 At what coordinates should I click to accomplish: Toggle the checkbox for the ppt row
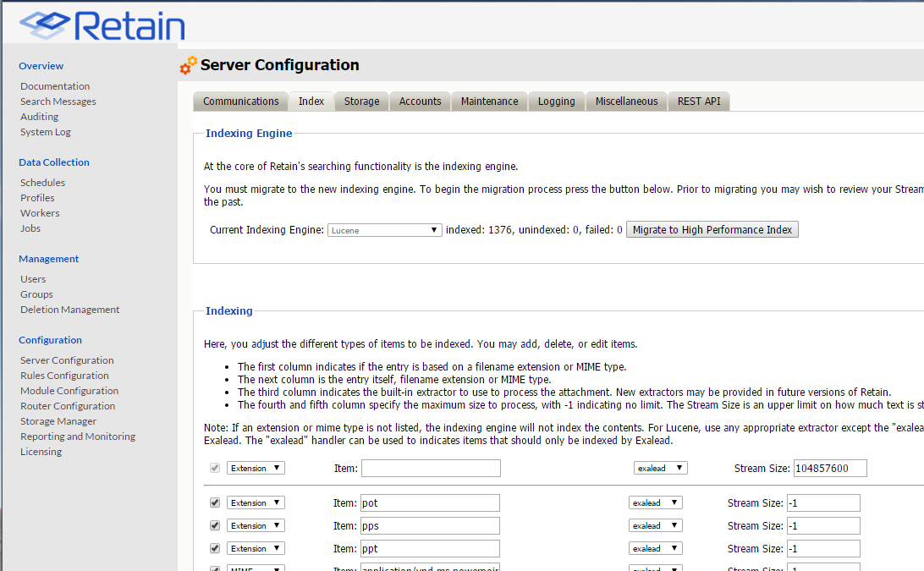point(215,549)
